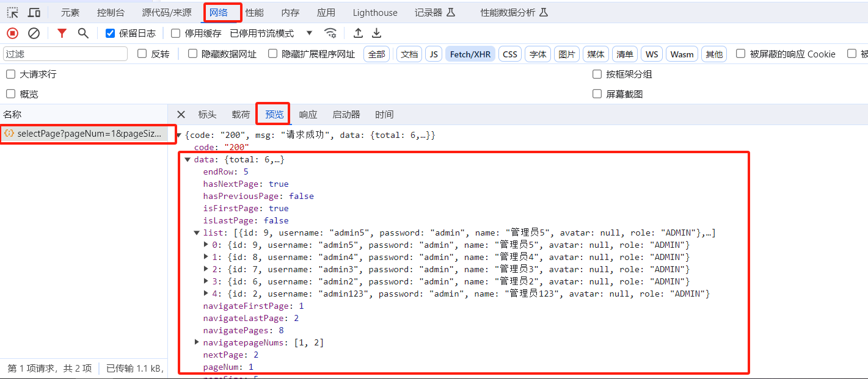Screen dimensions: 868x379
Task: Enable the 大请求行 checkbox
Action: click(x=10, y=74)
